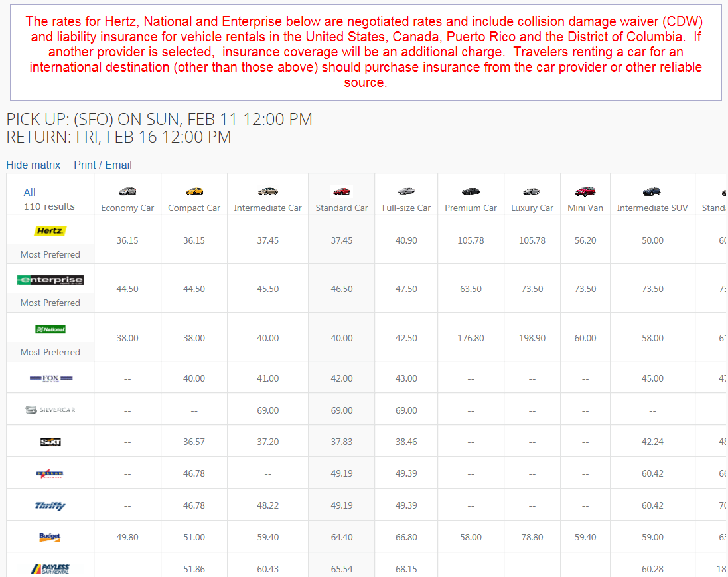Click the Hertz logo
Image resolution: width=728 pixels, height=577 pixels.
tap(50, 230)
